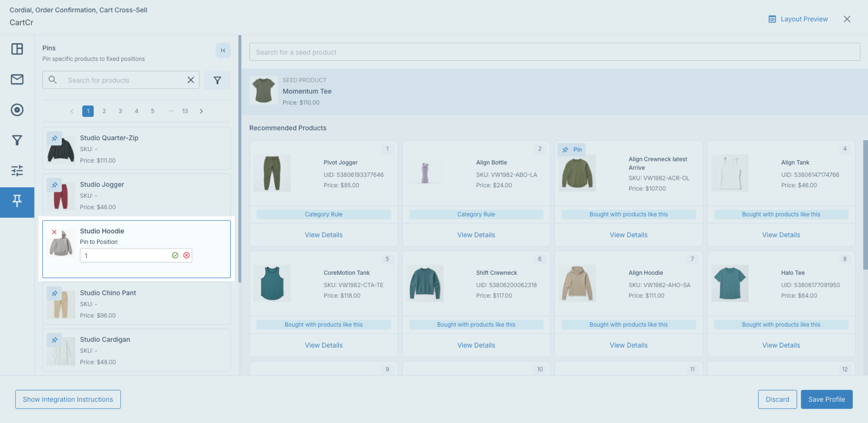Click the seed product search field
This screenshot has height=423, width=868.
click(x=554, y=52)
